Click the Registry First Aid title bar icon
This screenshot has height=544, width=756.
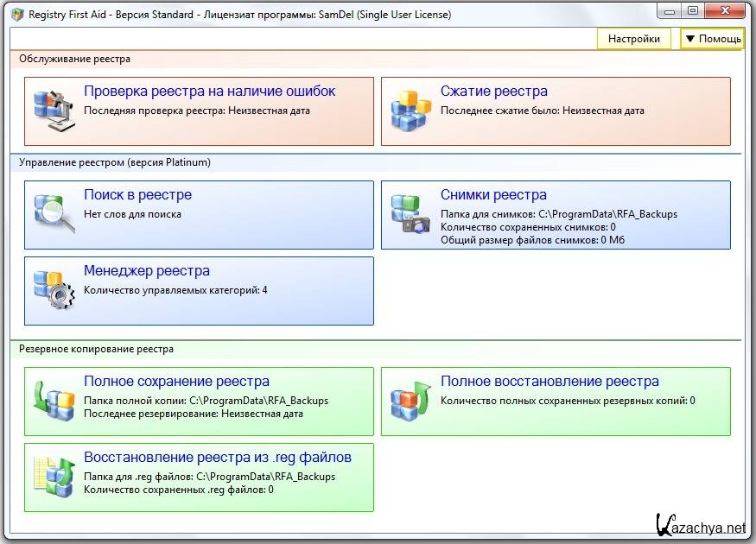16,15
